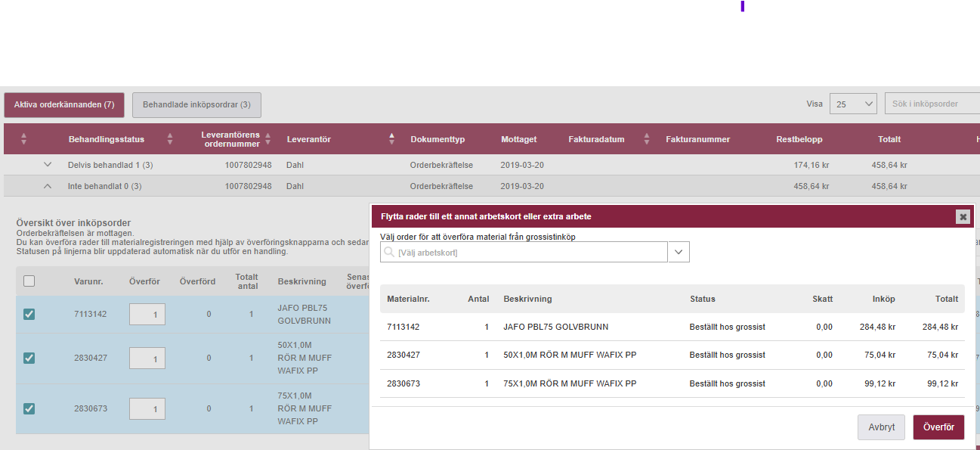Sort by Behandlingsstatus column arrows

[169, 139]
